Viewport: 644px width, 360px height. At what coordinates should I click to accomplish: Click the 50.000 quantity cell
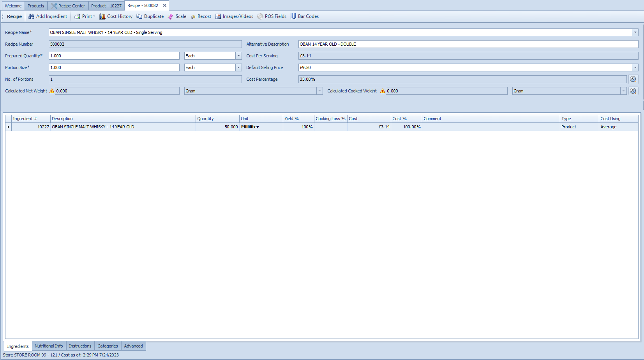coord(217,127)
